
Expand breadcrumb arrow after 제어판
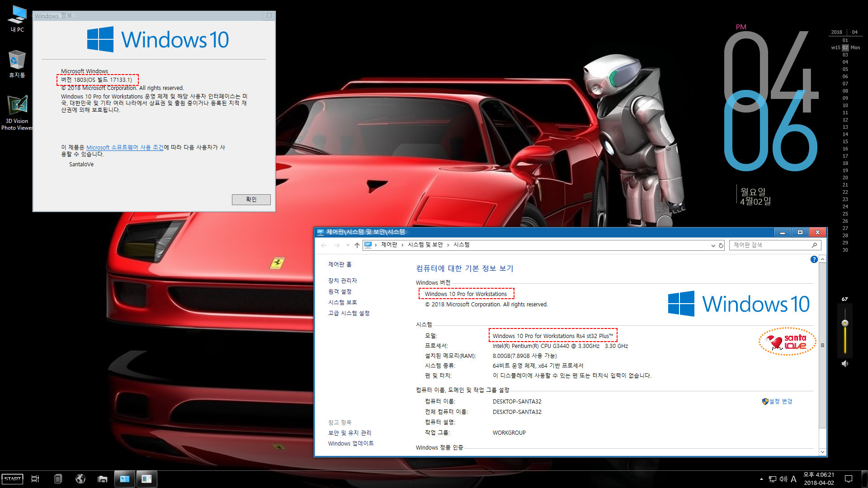[402, 245]
